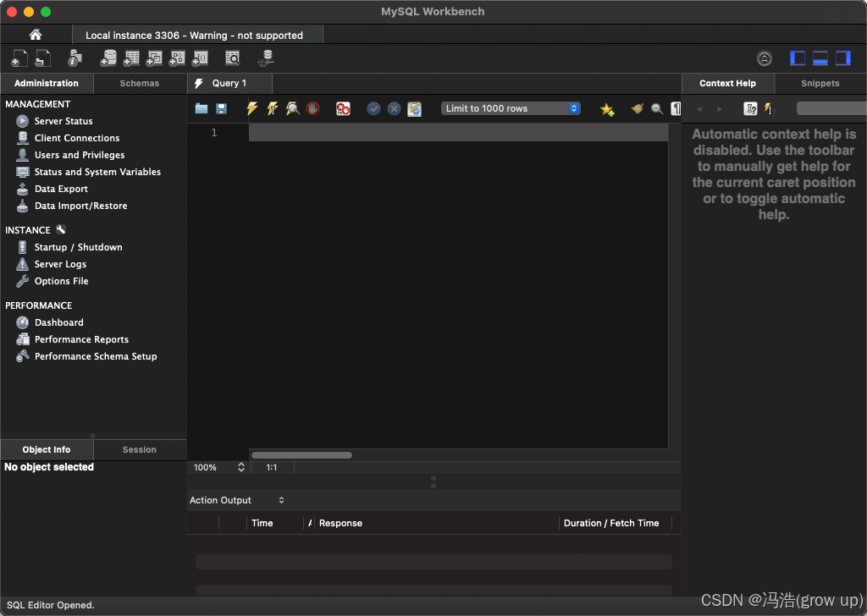Open Startup / Shutdown
Screen dimensions: 867x616
point(78,247)
